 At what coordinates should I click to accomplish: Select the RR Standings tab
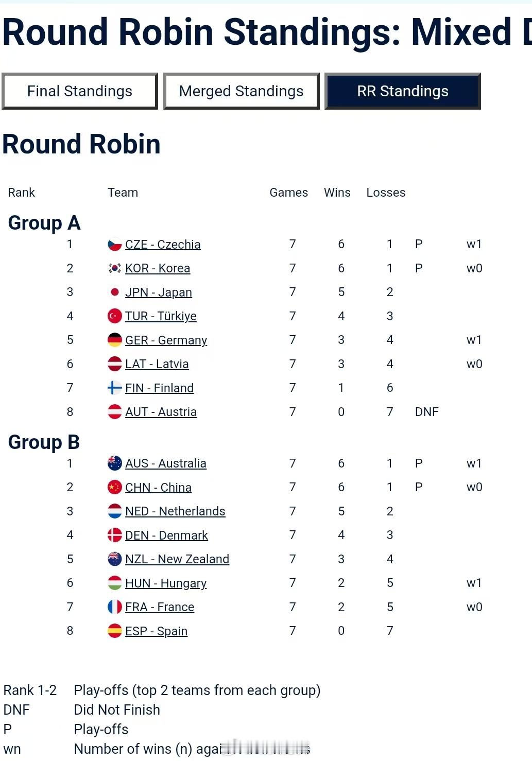(403, 91)
